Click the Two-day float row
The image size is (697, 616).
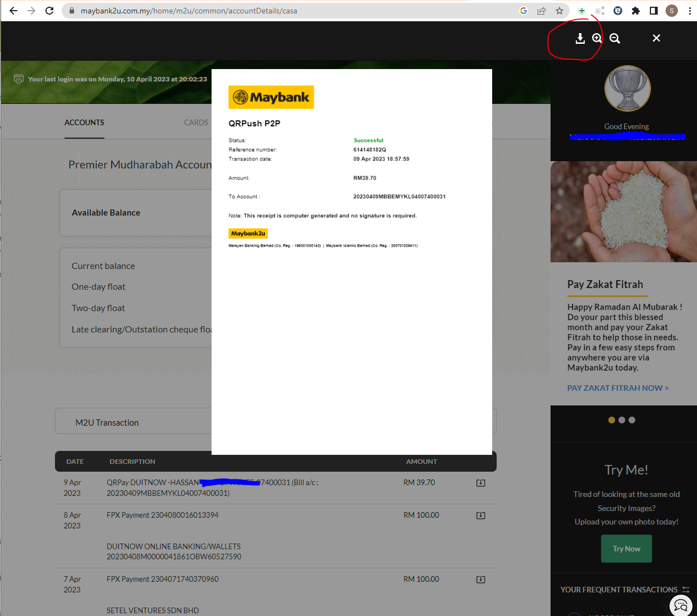tap(98, 308)
